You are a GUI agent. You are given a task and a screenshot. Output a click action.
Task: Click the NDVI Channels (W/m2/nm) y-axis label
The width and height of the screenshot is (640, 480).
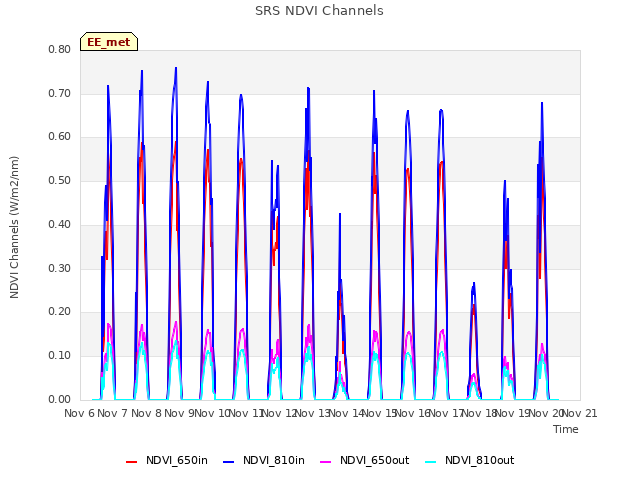(x=14, y=227)
